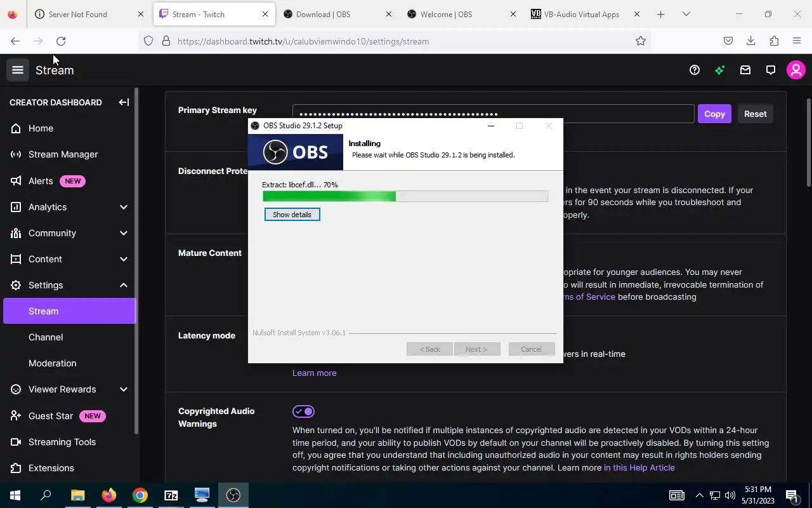Open the list all tabs dropdown arrow
Screen dimensions: 812x508
pyautogui.click(x=686, y=14)
